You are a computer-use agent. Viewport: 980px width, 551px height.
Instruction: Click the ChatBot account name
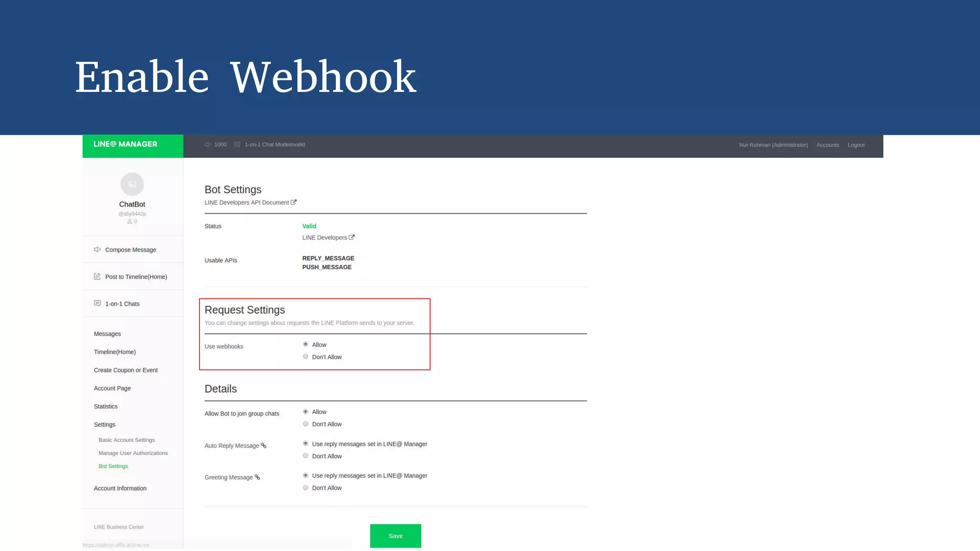(x=132, y=204)
